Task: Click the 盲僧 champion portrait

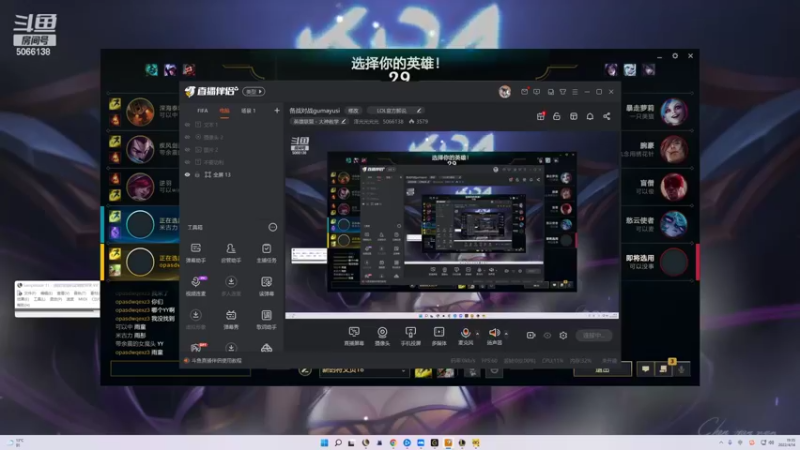Action: click(673, 187)
